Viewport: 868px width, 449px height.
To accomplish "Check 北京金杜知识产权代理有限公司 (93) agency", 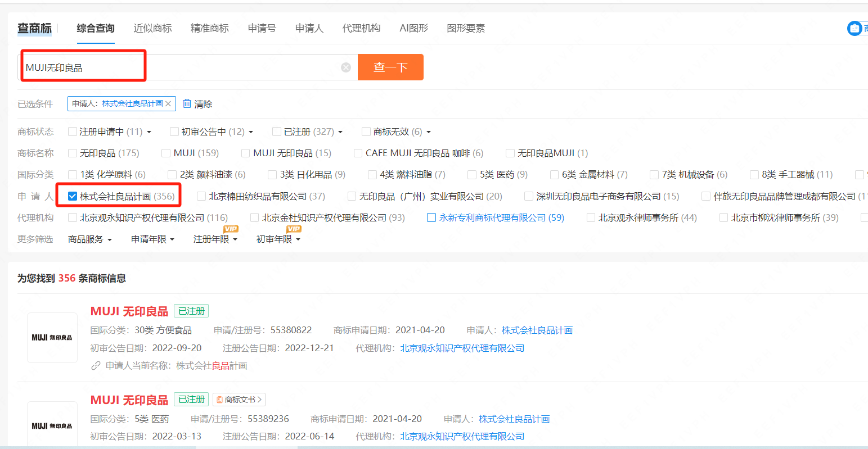I will [254, 217].
